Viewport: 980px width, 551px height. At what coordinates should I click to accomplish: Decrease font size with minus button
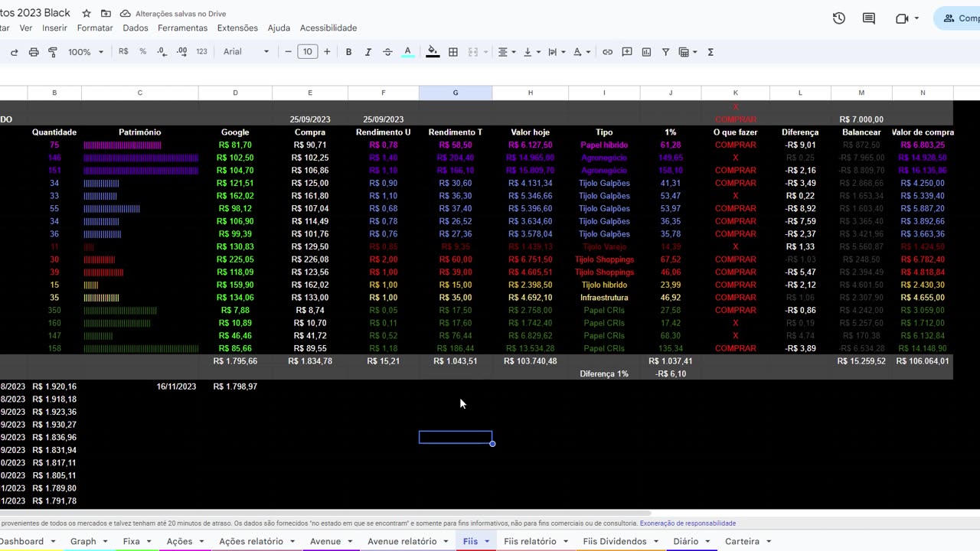coord(288,52)
